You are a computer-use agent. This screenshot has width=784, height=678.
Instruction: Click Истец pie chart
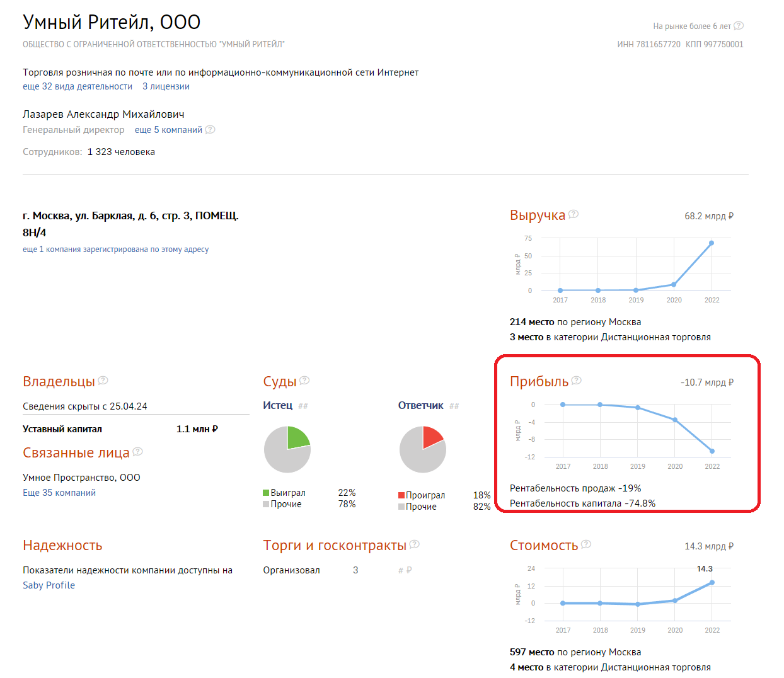pos(287,449)
